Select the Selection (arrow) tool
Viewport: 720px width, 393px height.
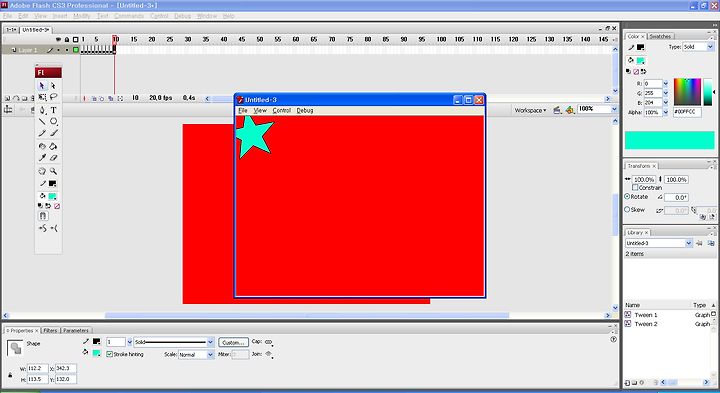42,85
